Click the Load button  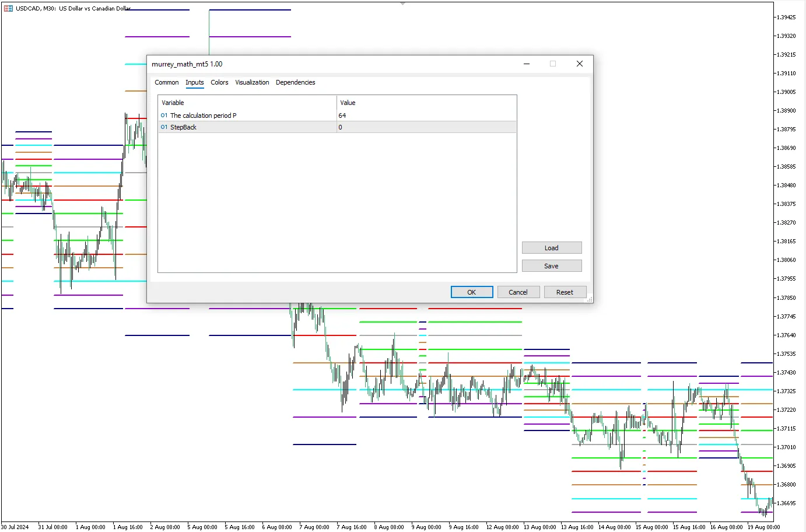(551, 248)
